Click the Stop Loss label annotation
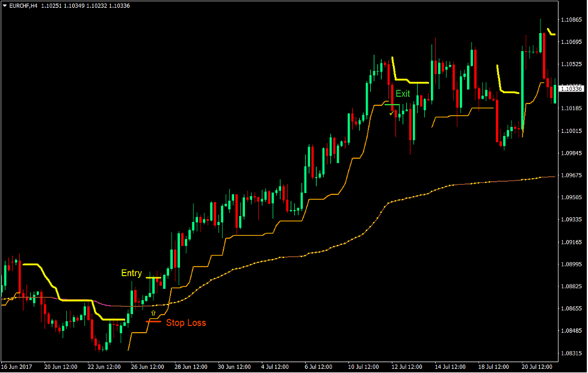This screenshot has height=373, width=588. pyautogui.click(x=187, y=323)
